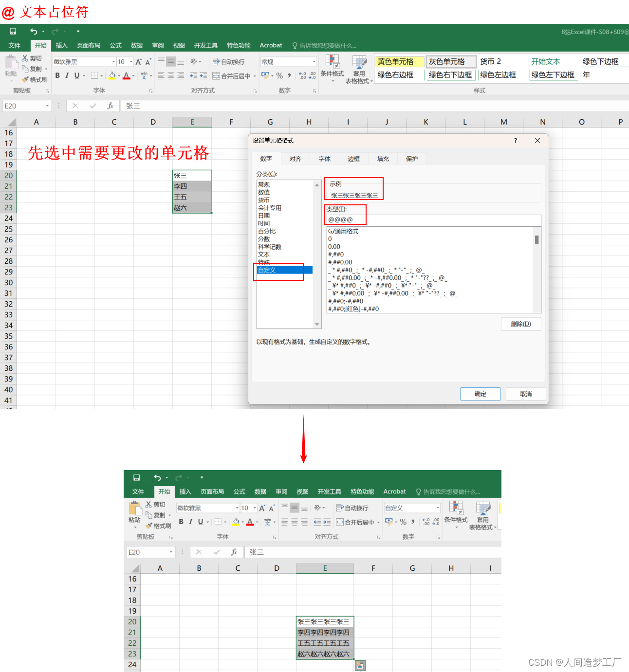Switch to 边框 tab in Format Cells dialog

coord(353,159)
